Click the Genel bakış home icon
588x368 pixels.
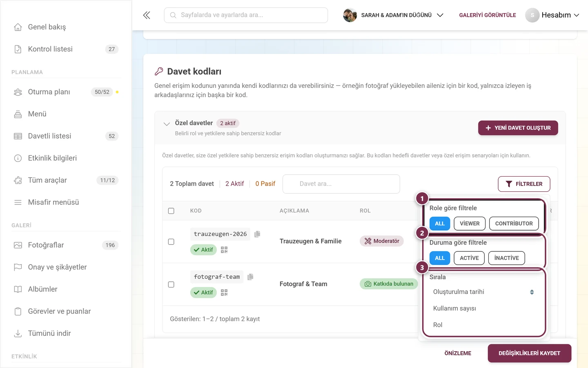point(18,27)
